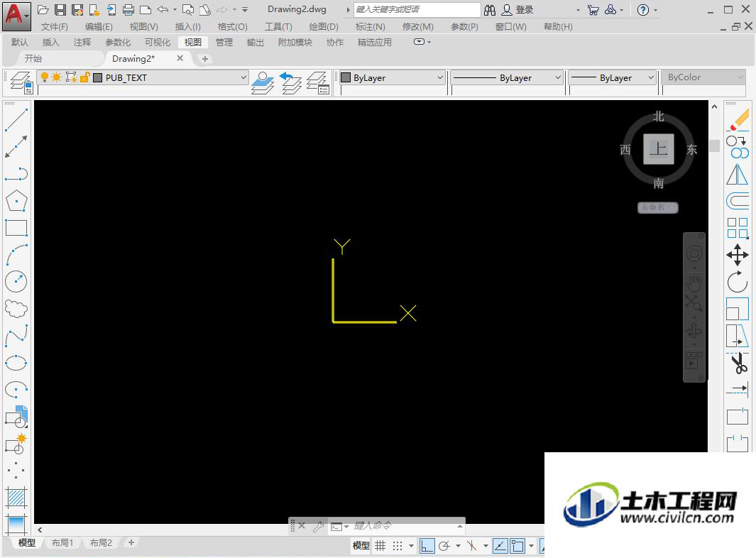Screen dimensions: 756x558
Task: Toggle 2D object snap button
Action: [x=517, y=545]
